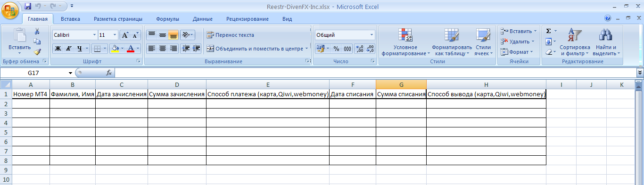Screen dimensions: 644x185
Task: Select the Select All corner of the grid
Action: [x=6, y=84]
